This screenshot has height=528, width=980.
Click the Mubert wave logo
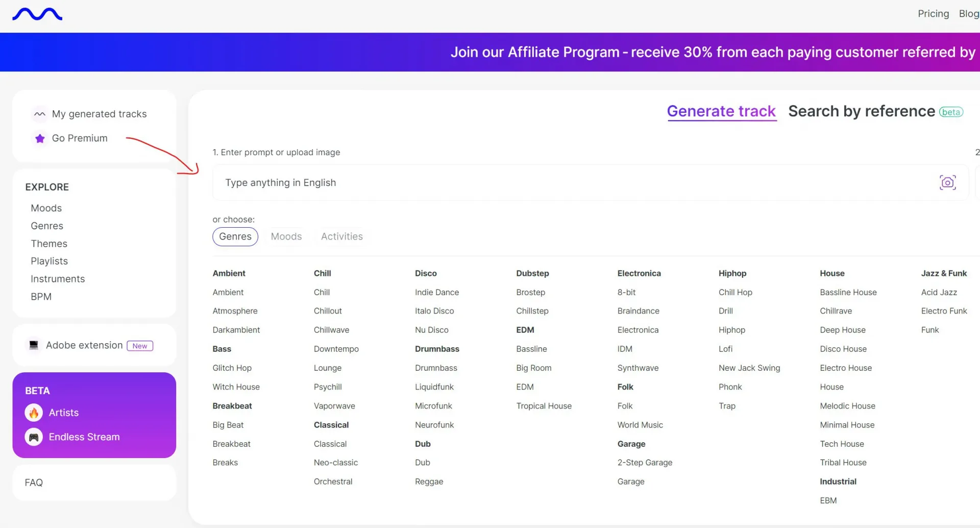pyautogui.click(x=37, y=14)
